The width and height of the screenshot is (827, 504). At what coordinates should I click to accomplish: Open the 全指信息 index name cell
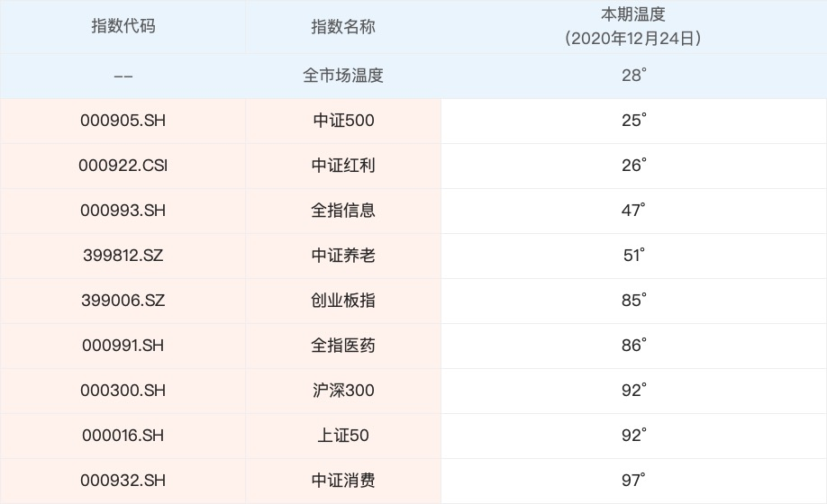(343, 211)
